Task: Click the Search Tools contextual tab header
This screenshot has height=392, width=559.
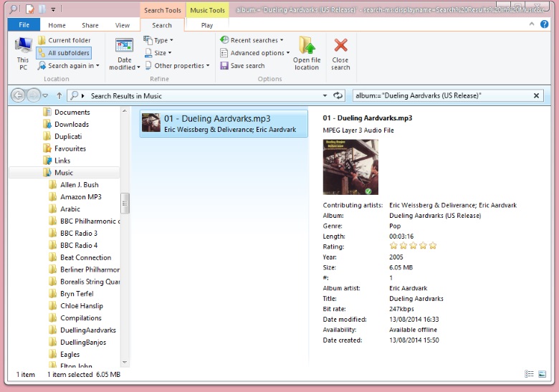Action: pos(163,10)
